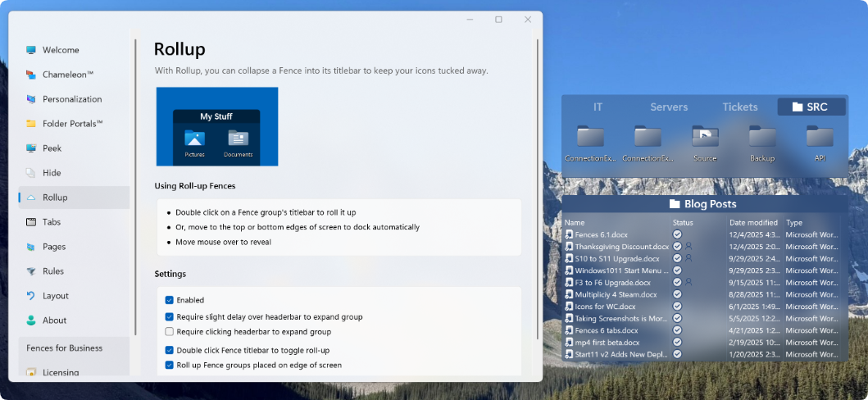Open Thanksgiving Discount.docx file

coord(621,247)
